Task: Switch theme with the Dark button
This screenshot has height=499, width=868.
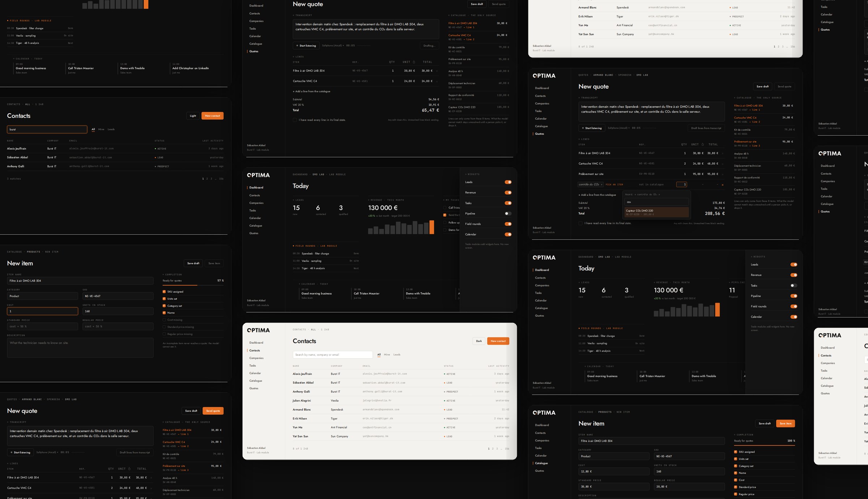Action: (479, 341)
